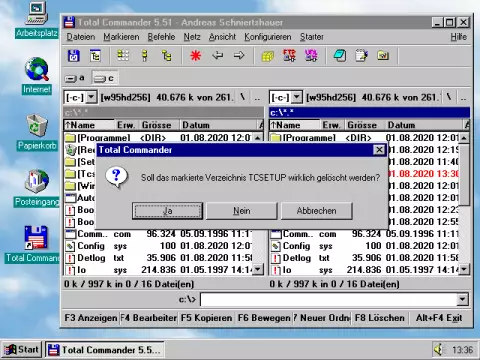480x360 pixels.
Task: Open the Total Commander desktop shortcut
Action: click(33, 244)
